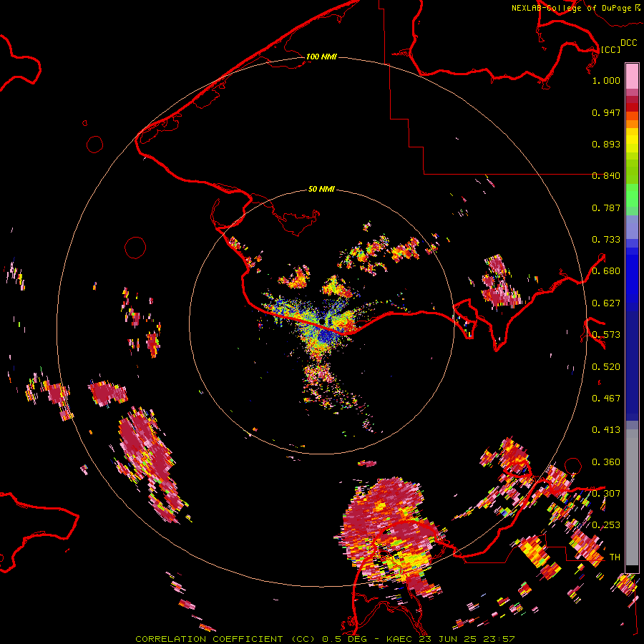644x644 pixels.
Task: Click the TH threshold label
Action: pos(615,557)
